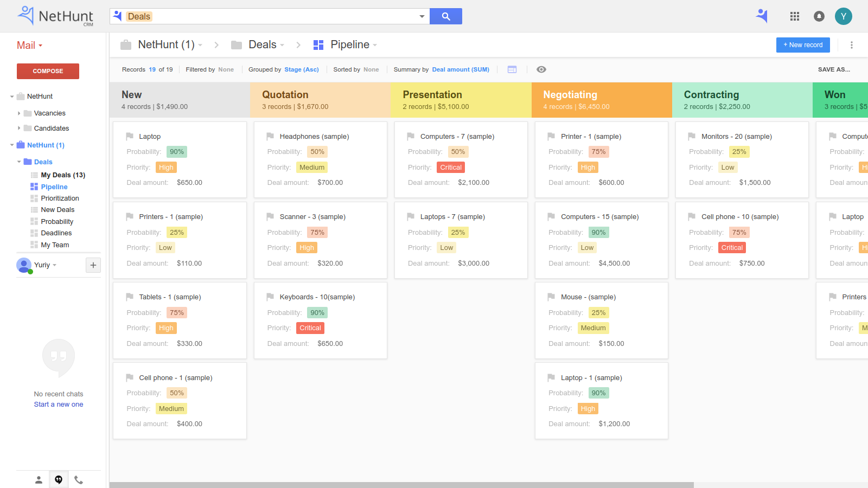This screenshot has width=868, height=488.
Task: Click the horizontal scrollbar at bottom
Action: point(401,485)
